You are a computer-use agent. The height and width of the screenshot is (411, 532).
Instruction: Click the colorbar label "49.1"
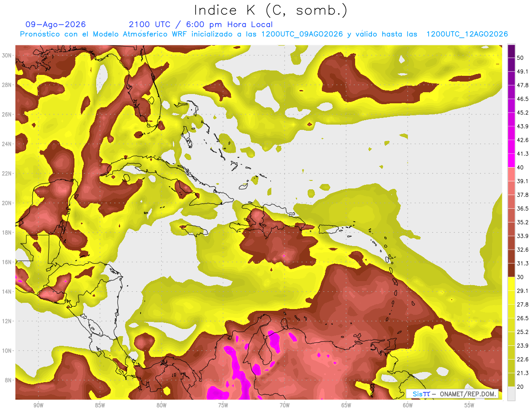click(x=522, y=72)
